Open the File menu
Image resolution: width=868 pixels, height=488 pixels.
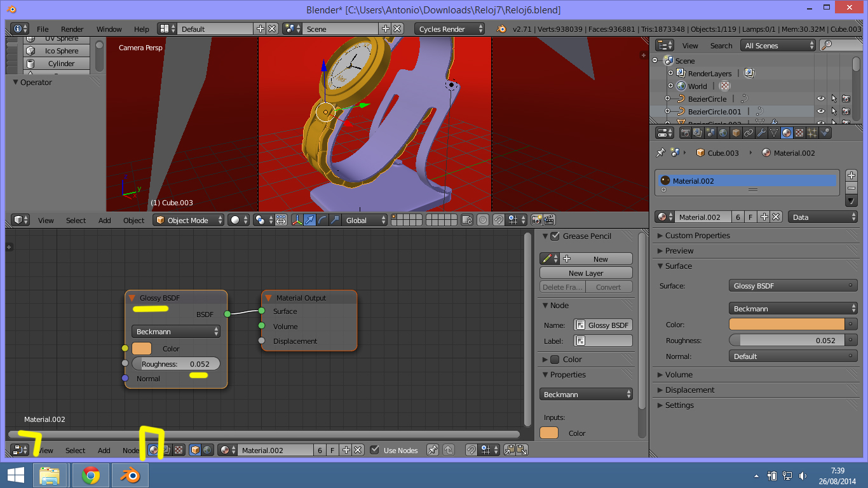coord(43,29)
